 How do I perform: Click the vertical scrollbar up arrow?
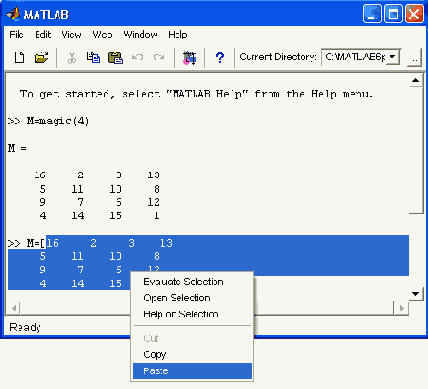tap(415, 80)
